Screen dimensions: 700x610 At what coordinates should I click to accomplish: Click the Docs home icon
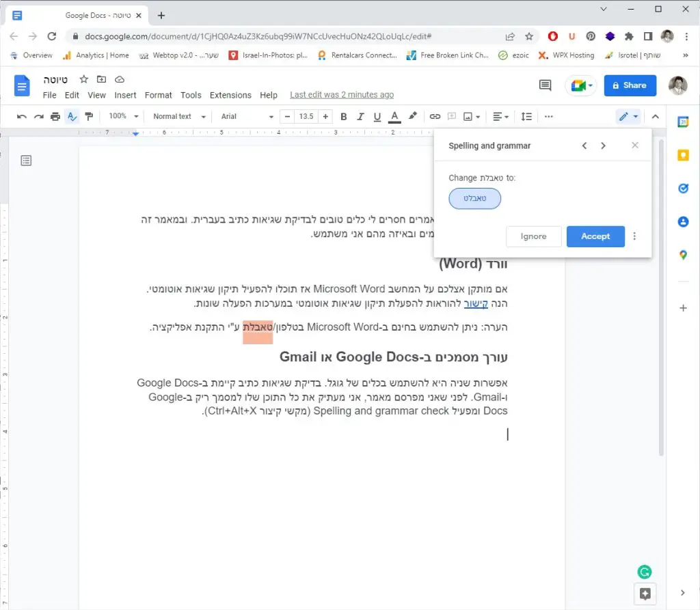22,85
